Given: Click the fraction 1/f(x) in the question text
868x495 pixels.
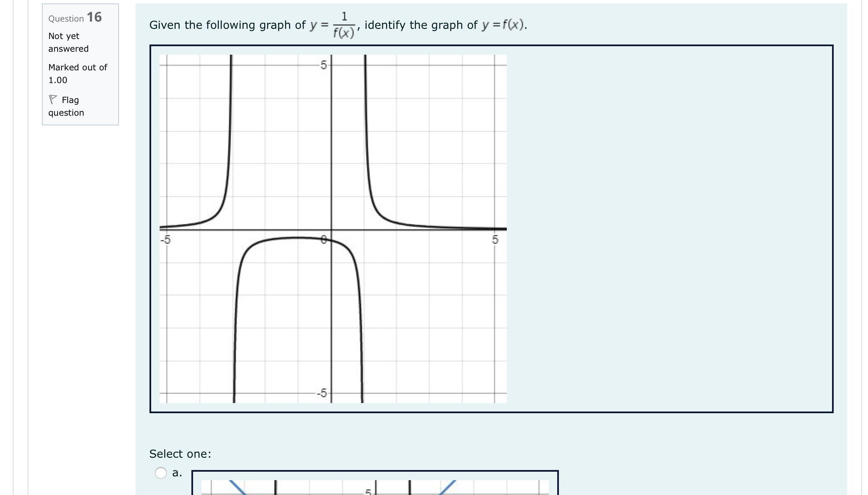Looking at the screenshot, I should (x=344, y=23).
